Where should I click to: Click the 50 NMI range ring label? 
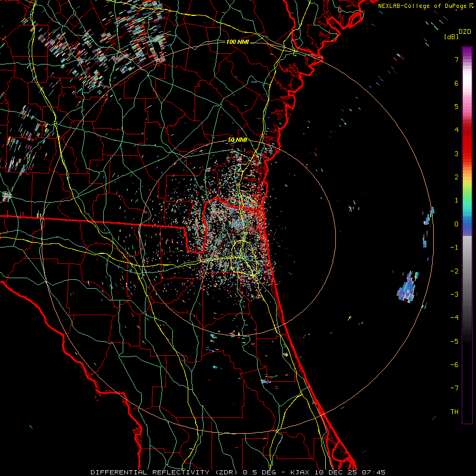click(x=237, y=140)
